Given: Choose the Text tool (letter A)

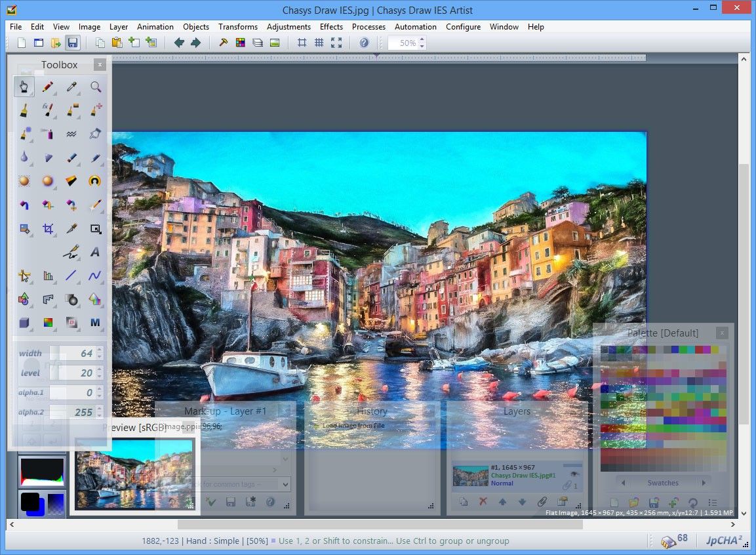Looking at the screenshot, I should point(96,252).
